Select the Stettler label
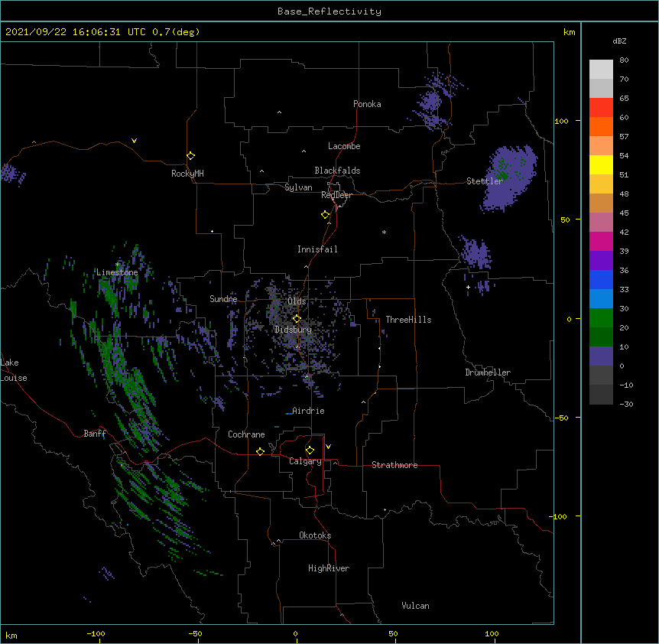The image size is (659, 644). (485, 181)
